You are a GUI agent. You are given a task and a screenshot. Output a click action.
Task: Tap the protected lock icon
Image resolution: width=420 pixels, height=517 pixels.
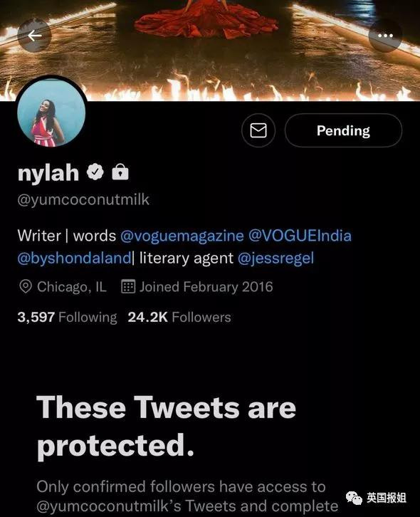(x=120, y=172)
